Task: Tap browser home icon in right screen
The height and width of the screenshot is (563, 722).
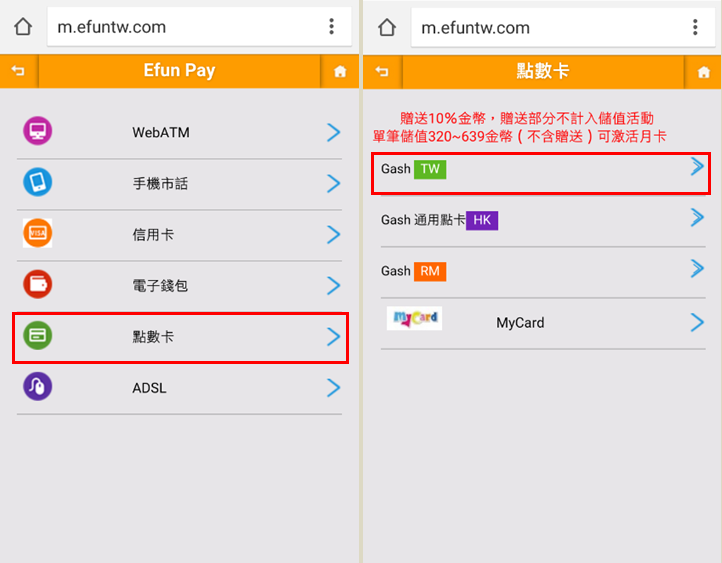Action: [x=387, y=28]
